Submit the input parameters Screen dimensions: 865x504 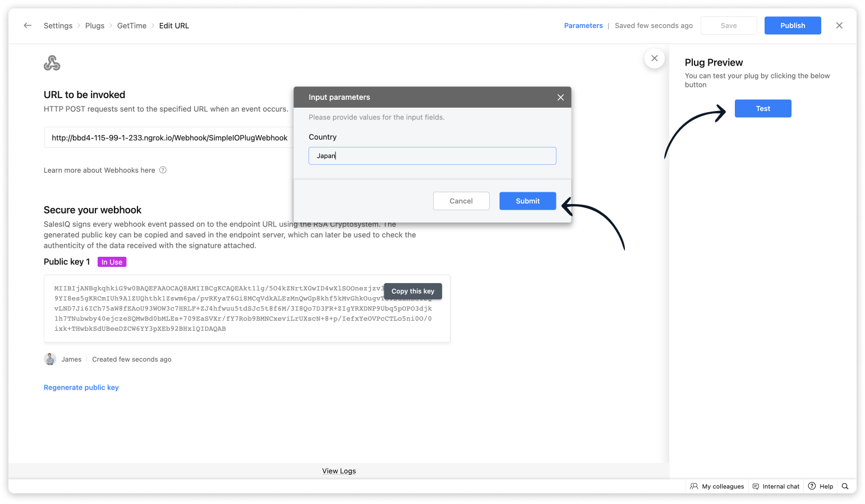click(x=528, y=201)
